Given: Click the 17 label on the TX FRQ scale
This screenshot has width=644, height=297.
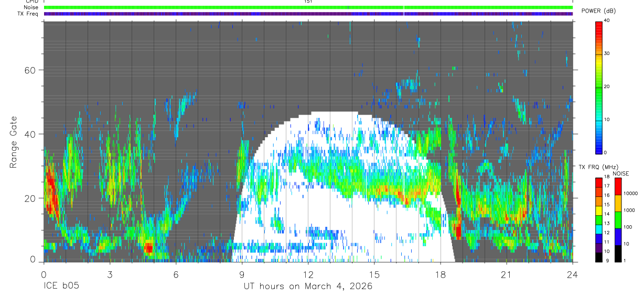Looking at the screenshot, I should [607, 186].
